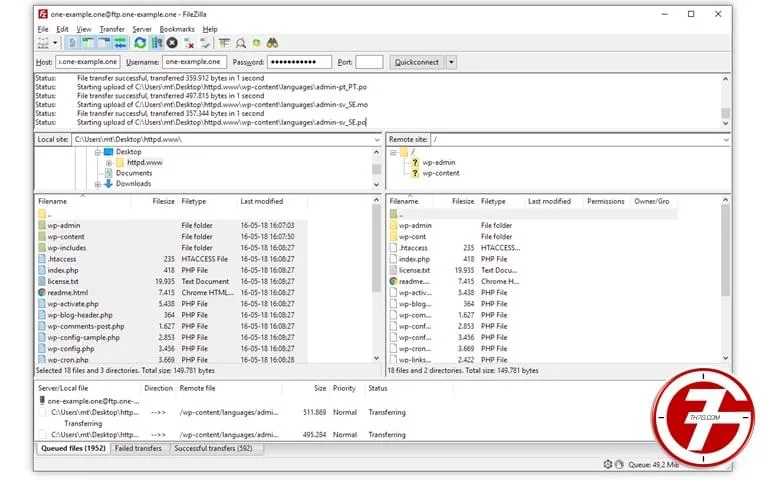Toggle processing of transfer queue
Image resolution: width=768 pixels, height=480 pixels.
pos(157,43)
